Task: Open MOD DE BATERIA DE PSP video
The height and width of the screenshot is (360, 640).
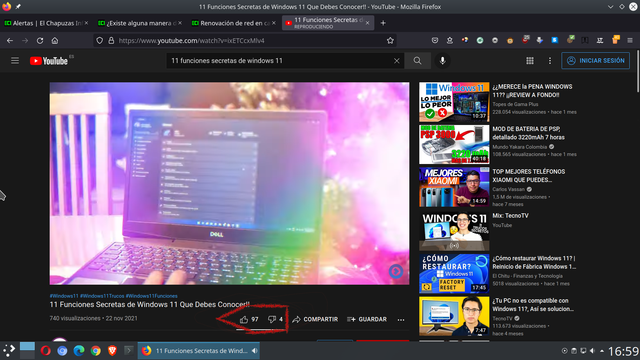Action: click(454, 144)
